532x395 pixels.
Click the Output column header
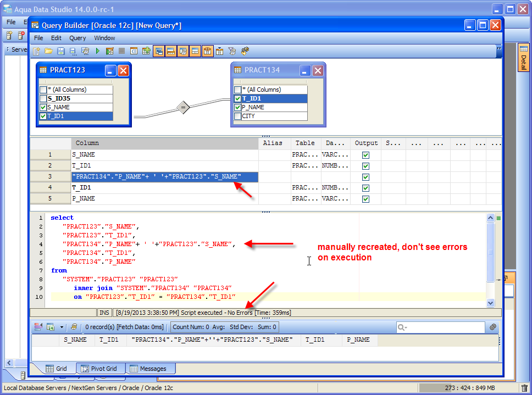pyautogui.click(x=366, y=143)
